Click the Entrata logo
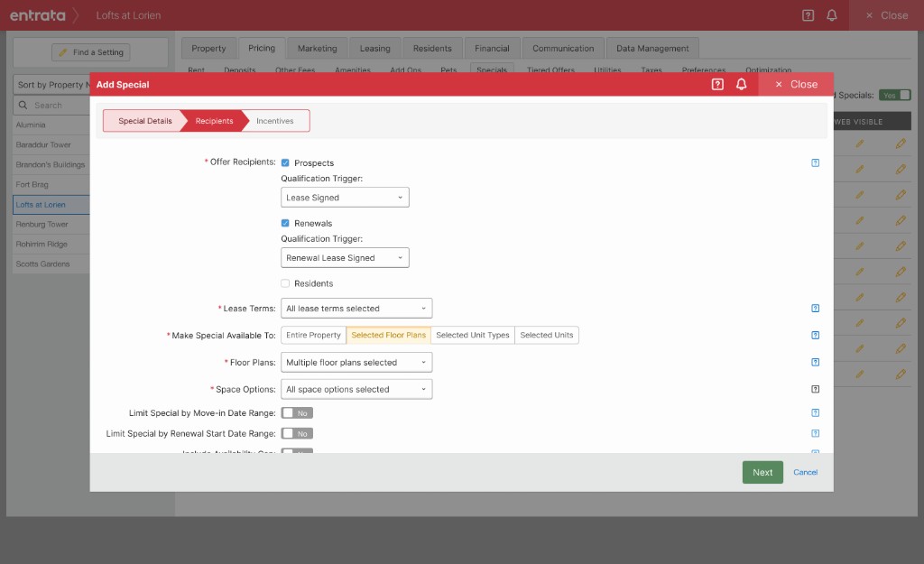The width and height of the screenshot is (924, 564). 38,15
